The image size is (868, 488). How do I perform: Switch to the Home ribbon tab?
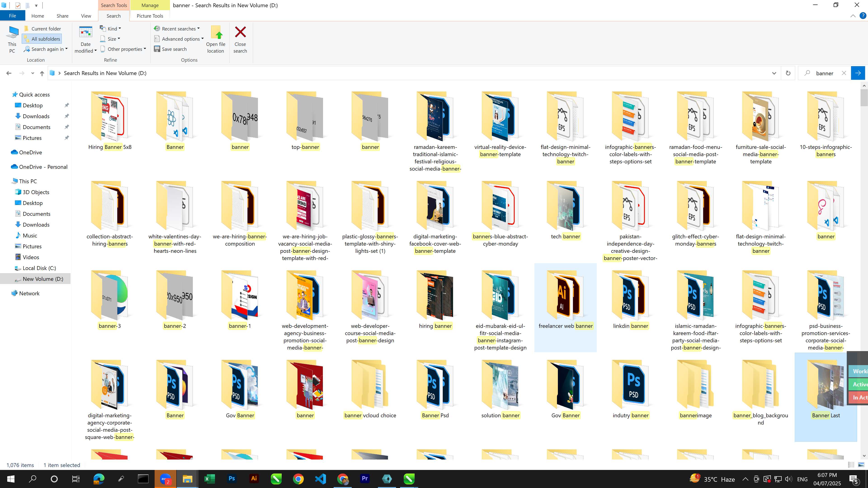click(x=38, y=16)
